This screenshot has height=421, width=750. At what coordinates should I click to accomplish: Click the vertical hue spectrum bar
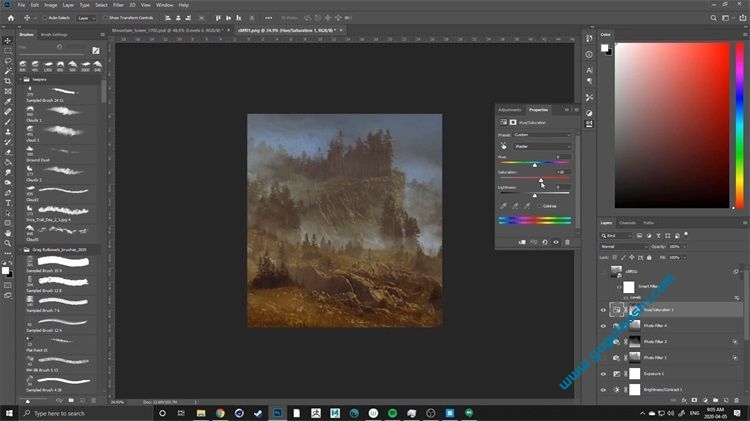click(x=739, y=125)
